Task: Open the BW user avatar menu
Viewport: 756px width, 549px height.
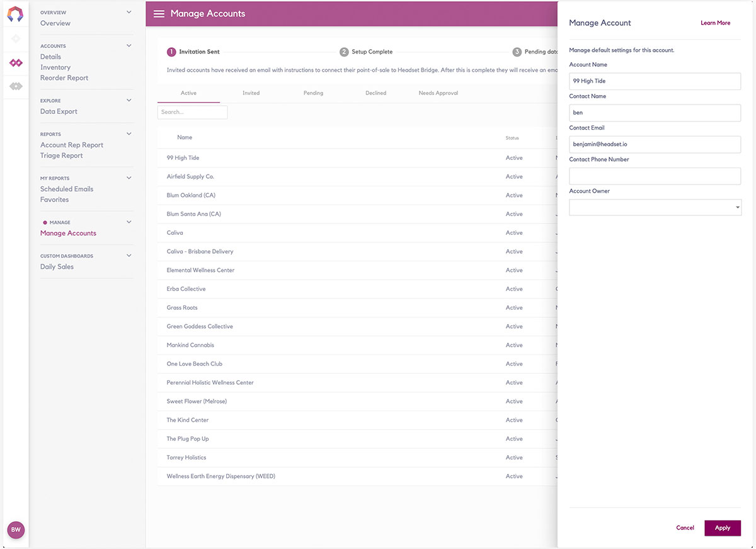Action: 16,529
